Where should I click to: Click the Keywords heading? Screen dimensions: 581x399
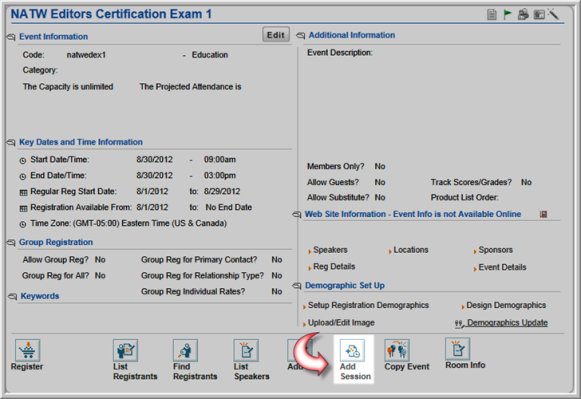40,296
